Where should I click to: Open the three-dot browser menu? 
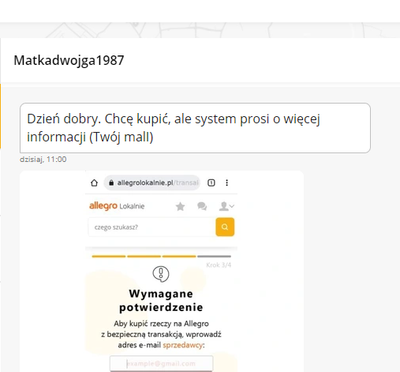[227, 183]
